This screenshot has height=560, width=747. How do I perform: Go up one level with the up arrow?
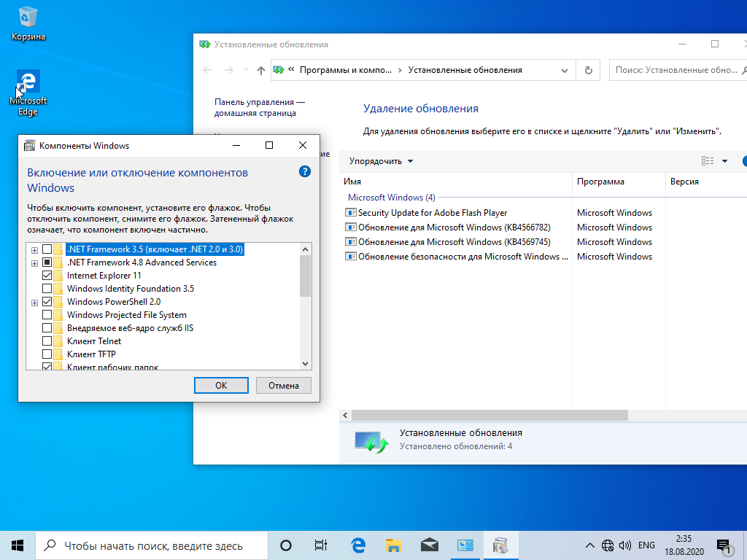pyautogui.click(x=260, y=71)
